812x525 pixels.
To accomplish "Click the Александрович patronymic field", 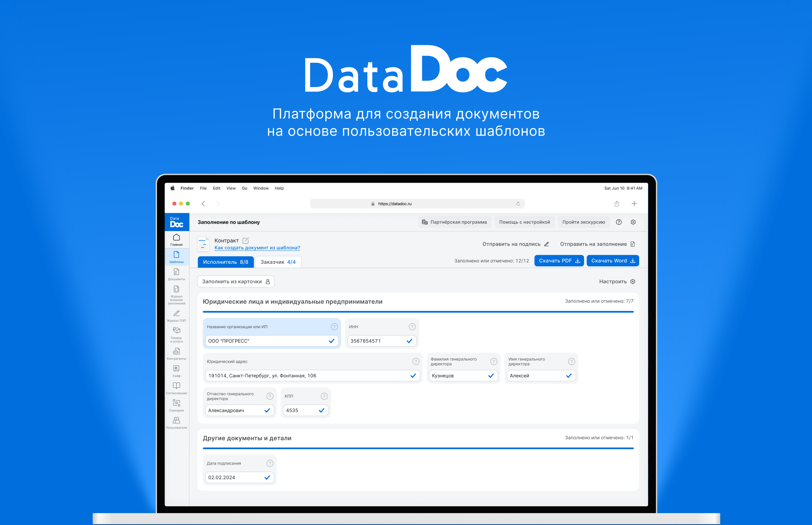I will [x=239, y=410].
